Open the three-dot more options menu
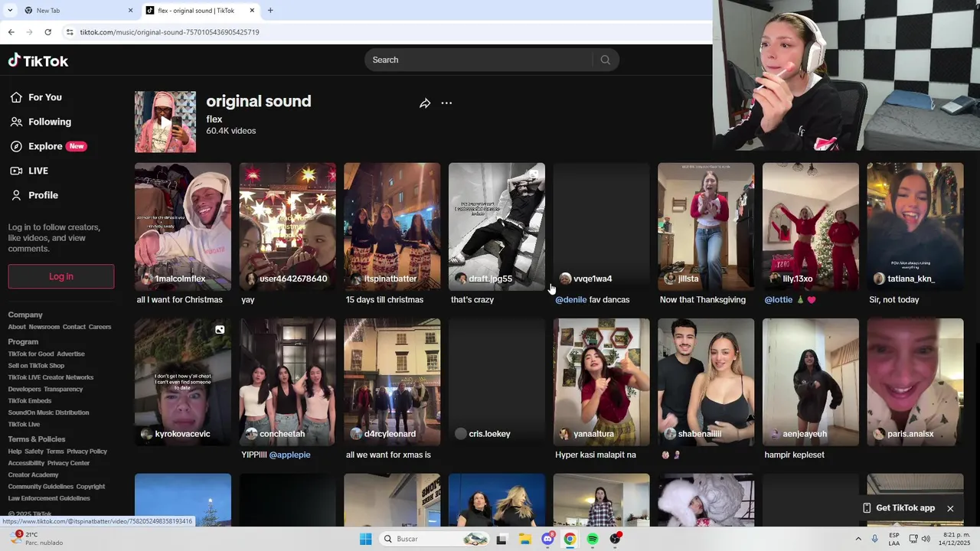Image resolution: width=980 pixels, height=551 pixels. (446, 103)
